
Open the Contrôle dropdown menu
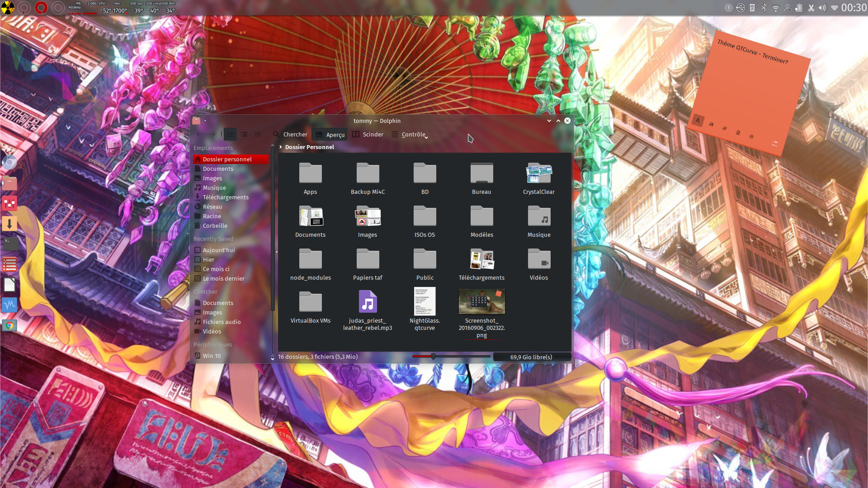pos(409,134)
